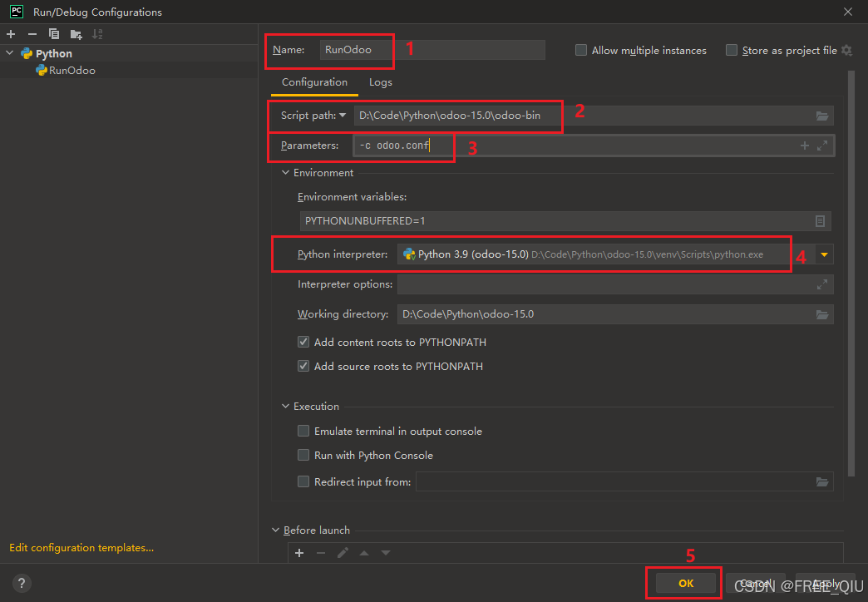Copy the selected configuration
Screen dimensions: 868x602
coord(54,34)
